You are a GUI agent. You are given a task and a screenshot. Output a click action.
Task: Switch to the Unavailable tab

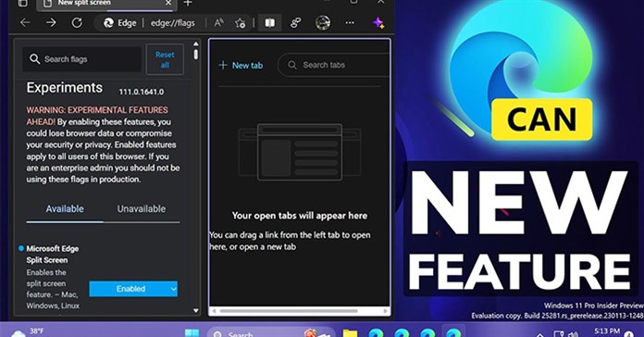coord(142,209)
